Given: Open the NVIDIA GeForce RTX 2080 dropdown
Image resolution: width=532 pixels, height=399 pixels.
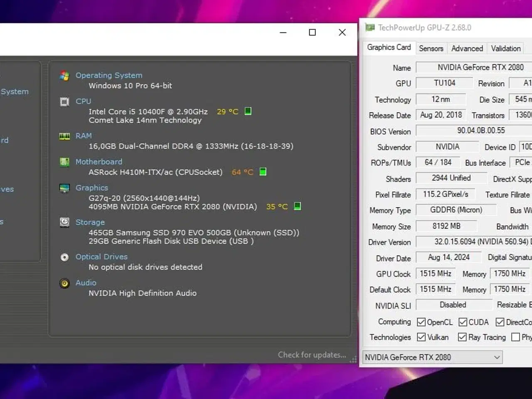Looking at the screenshot, I should [x=432, y=357].
